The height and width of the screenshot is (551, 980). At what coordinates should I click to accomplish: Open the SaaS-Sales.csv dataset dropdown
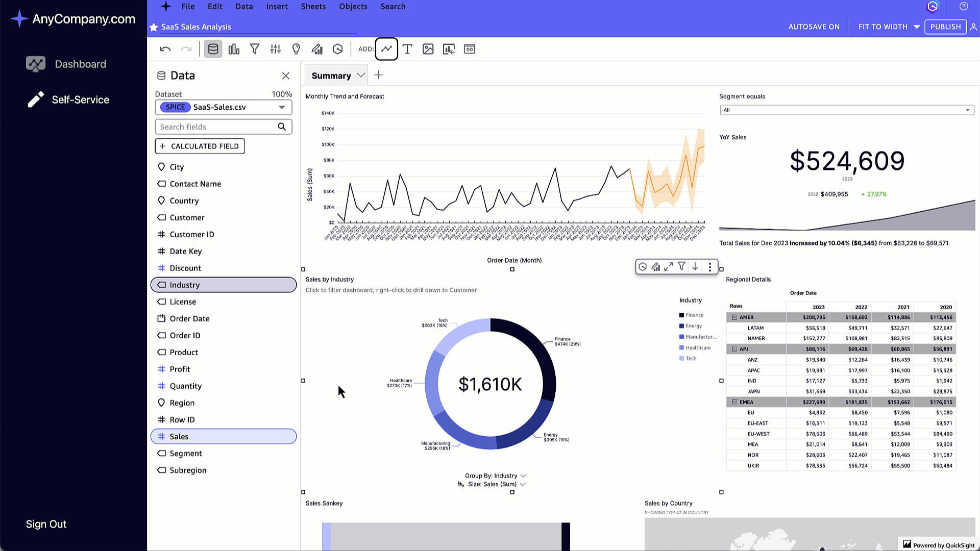(x=281, y=107)
